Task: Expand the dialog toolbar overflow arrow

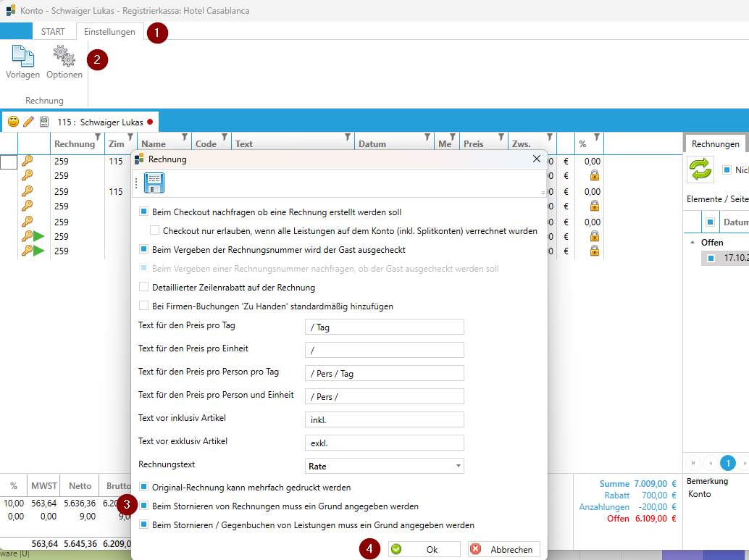Action: (x=543, y=193)
